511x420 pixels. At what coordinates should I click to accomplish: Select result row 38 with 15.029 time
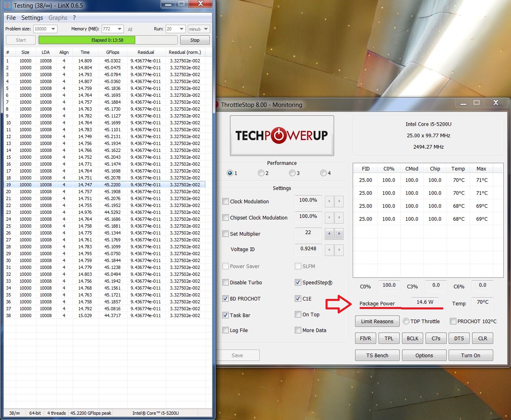104,316
